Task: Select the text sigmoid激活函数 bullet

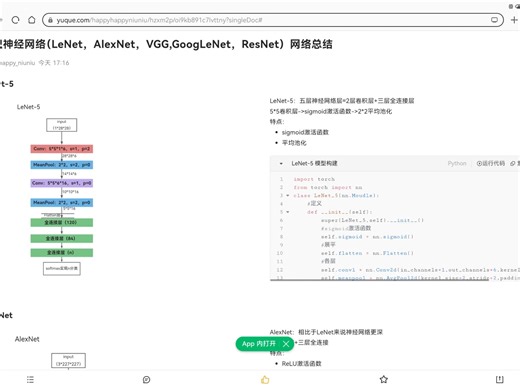Action: click(x=305, y=132)
